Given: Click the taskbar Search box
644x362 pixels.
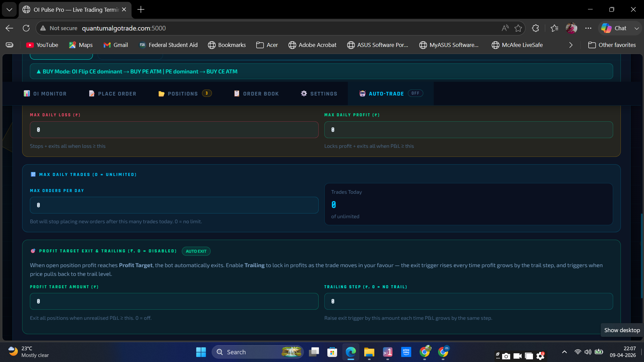Looking at the screenshot, I should pos(258,352).
